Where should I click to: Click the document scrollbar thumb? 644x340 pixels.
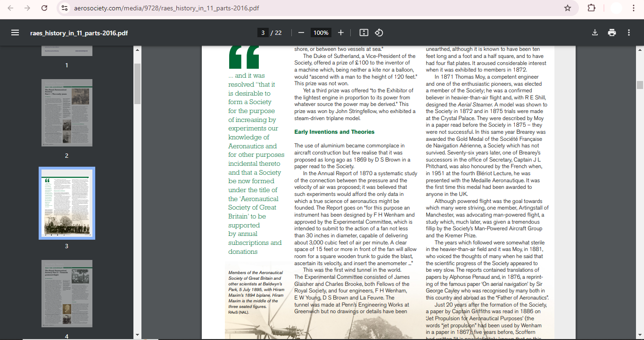click(x=640, y=85)
